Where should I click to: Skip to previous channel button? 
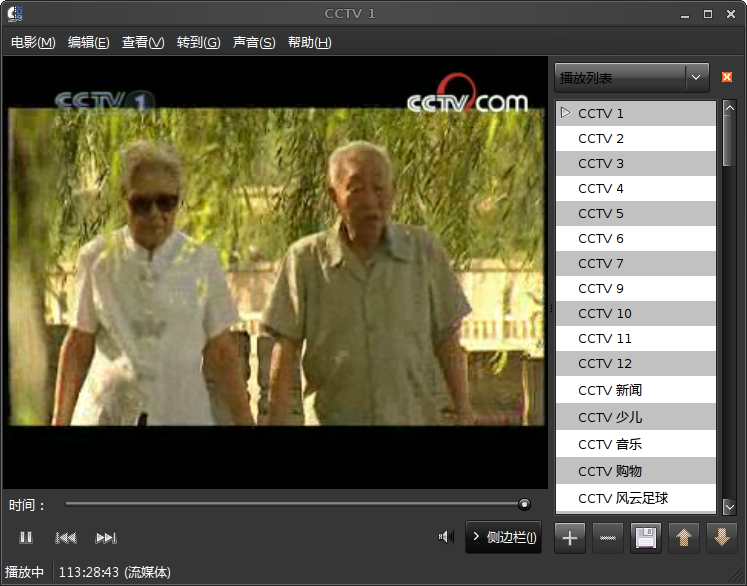coord(66,537)
